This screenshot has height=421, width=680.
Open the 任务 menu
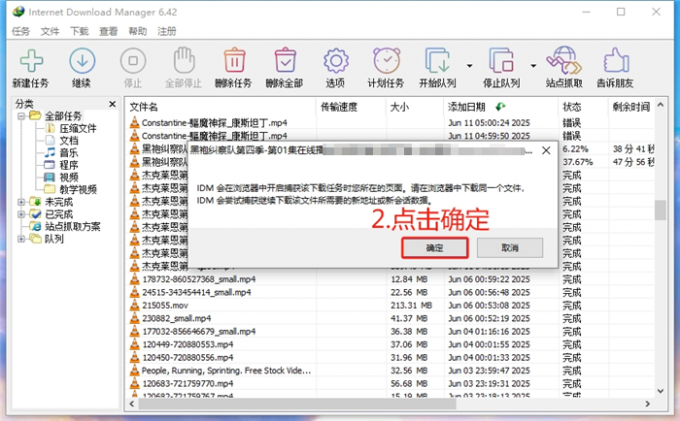[x=20, y=31]
